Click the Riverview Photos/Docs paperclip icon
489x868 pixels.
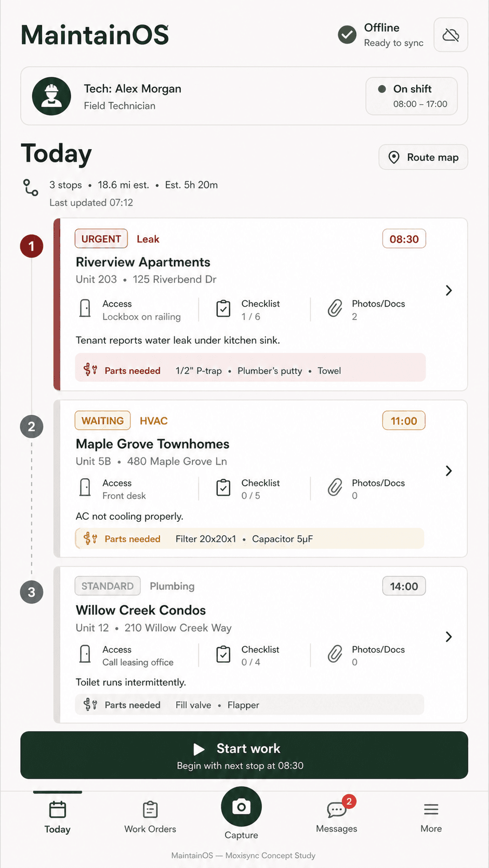335,308
